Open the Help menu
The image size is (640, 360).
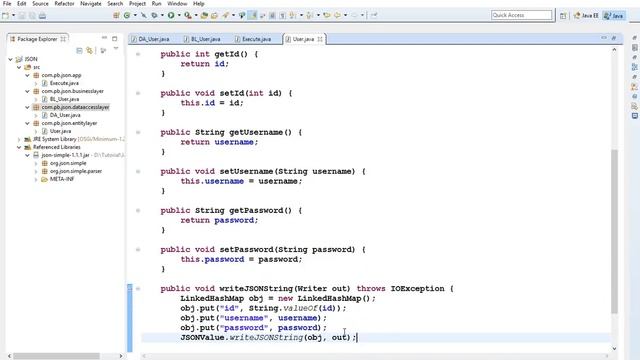(x=199, y=4)
